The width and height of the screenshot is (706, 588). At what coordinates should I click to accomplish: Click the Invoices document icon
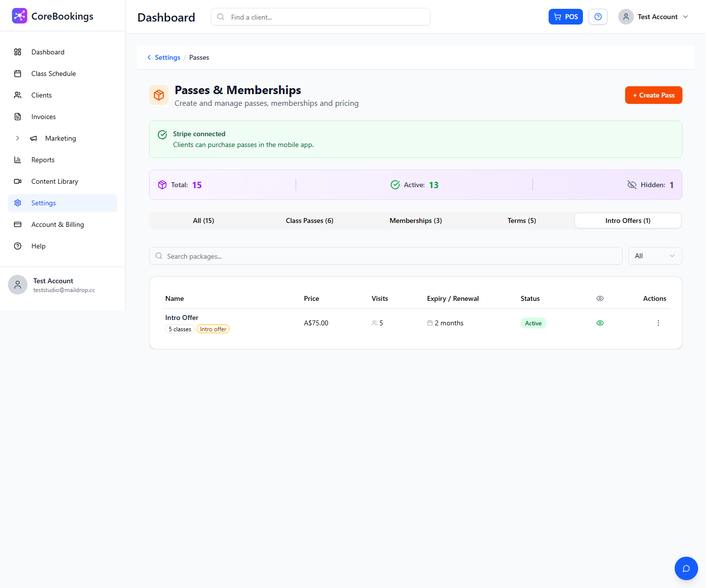click(x=18, y=117)
